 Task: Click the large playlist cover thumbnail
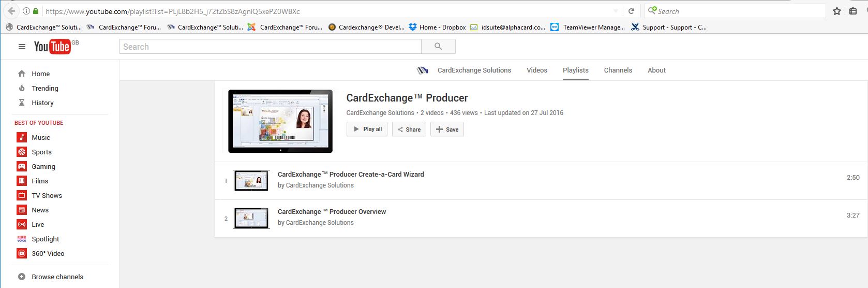tap(280, 121)
